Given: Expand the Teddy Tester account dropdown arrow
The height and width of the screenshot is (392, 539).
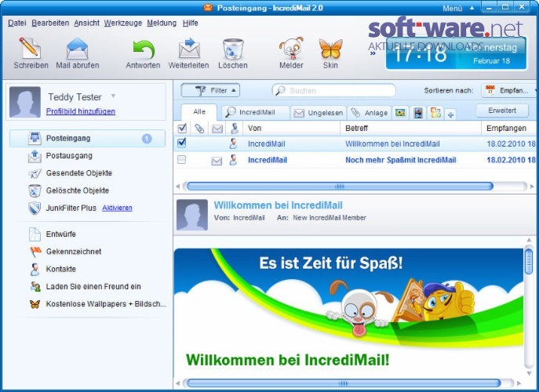Looking at the screenshot, I should pyautogui.click(x=113, y=96).
